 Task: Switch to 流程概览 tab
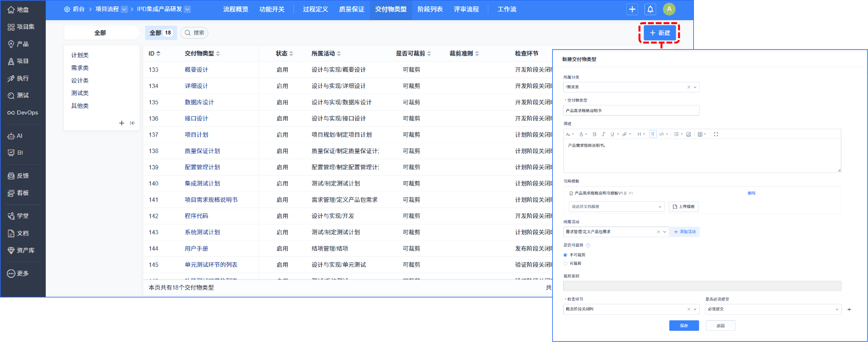tap(236, 10)
